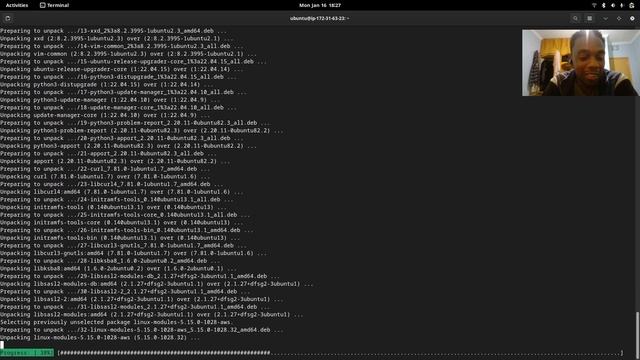Image resolution: width=640 pixels, height=360 pixels.
Task: Click the volume indicator icon
Action: [613, 5]
